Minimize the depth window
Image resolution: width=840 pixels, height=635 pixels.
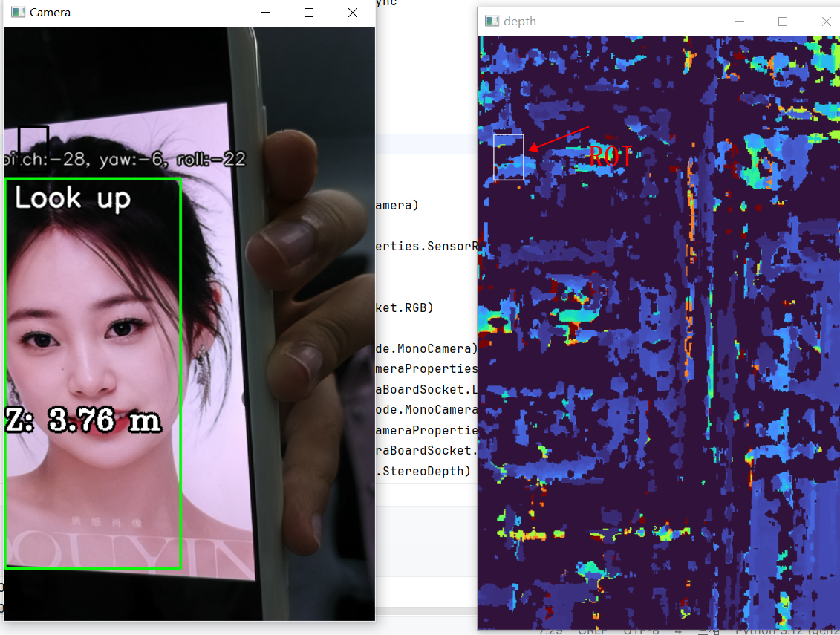click(739, 22)
